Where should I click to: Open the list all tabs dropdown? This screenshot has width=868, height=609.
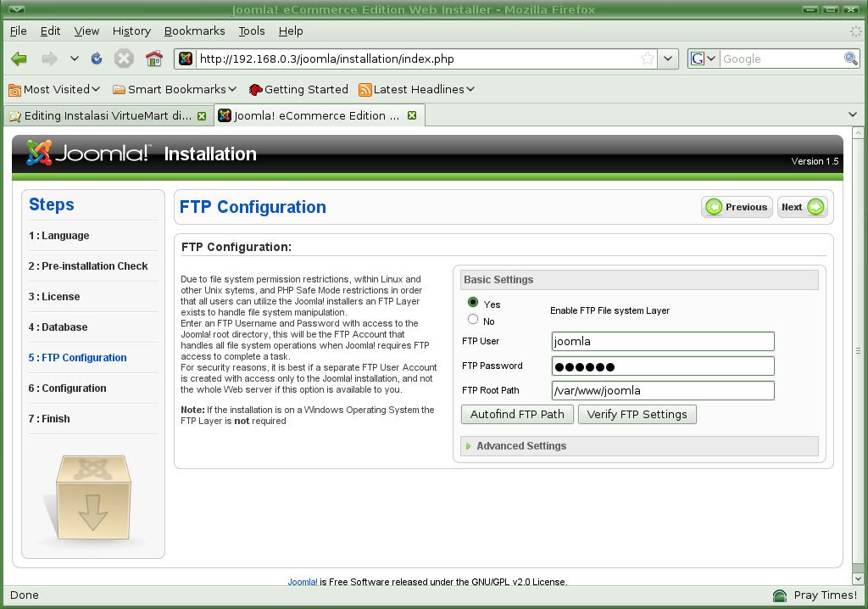point(853,115)
